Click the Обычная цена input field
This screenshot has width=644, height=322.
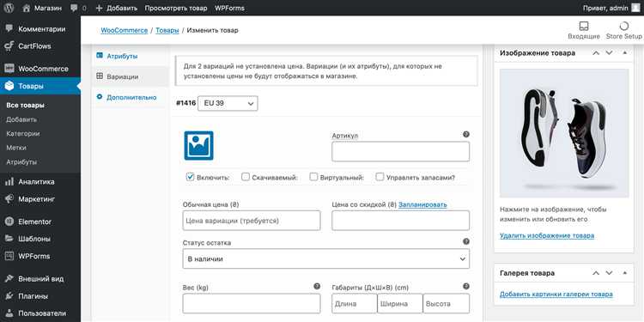252,221
